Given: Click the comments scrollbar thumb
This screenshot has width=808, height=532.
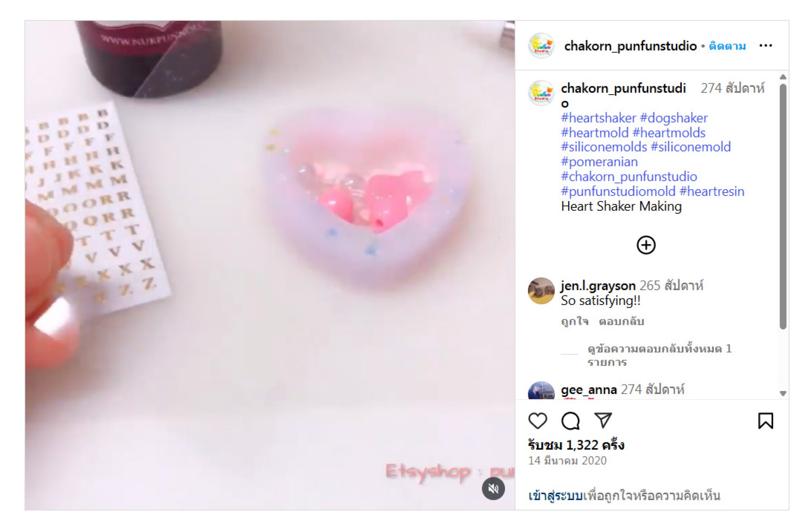Looking at the screenshot, I should [783, 206].
